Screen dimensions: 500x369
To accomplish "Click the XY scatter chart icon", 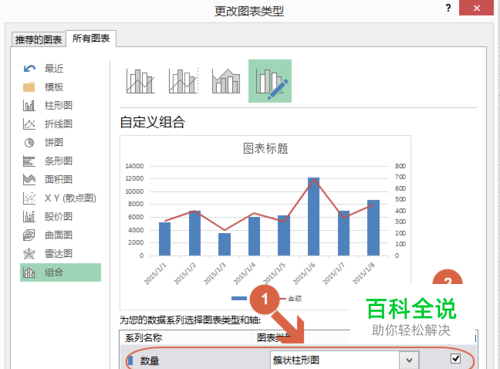I will click(29, 198).
